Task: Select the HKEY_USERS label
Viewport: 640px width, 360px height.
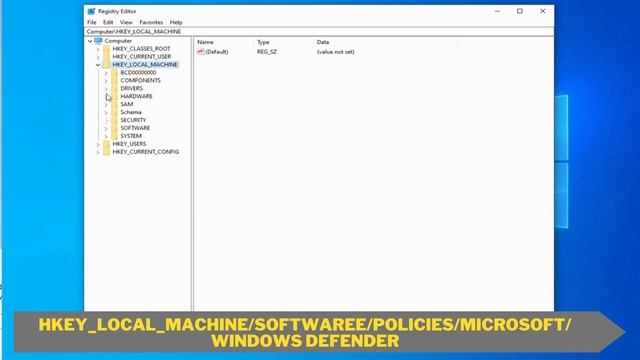Action: coord(129,144)
